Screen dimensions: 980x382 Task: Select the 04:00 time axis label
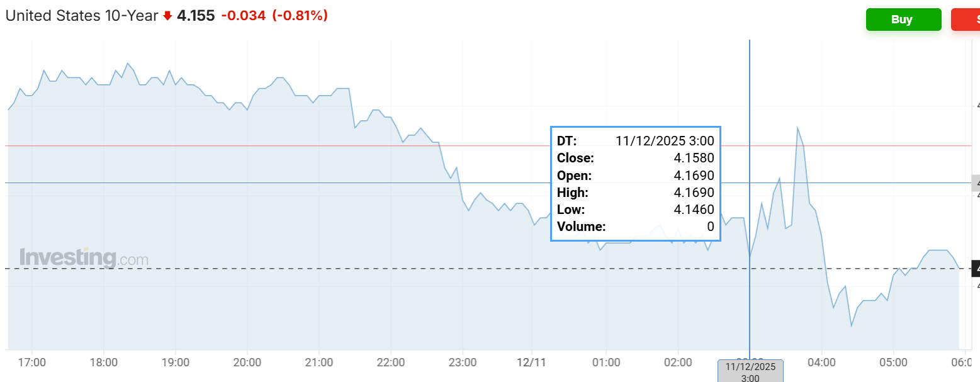tap(822, 362)
